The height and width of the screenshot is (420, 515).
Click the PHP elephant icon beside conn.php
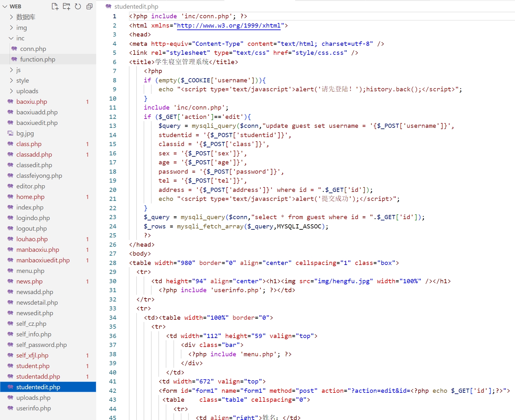(14, 49)
